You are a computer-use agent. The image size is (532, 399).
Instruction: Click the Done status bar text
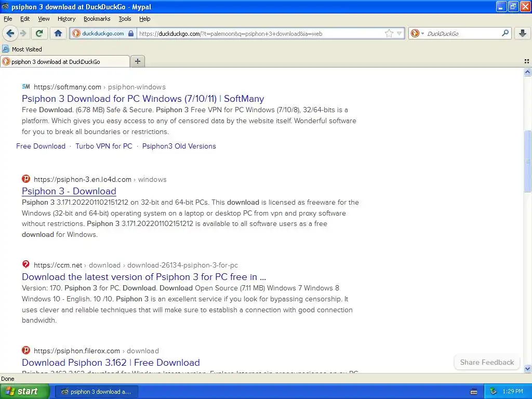point(8,379)
